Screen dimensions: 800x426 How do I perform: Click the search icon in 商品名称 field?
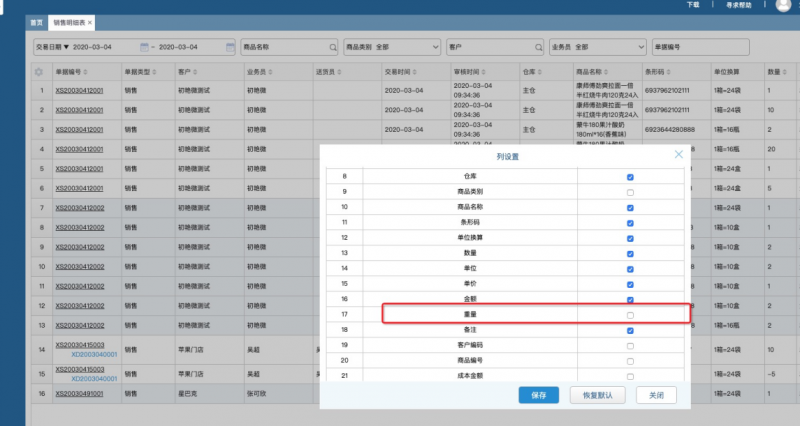333,47
